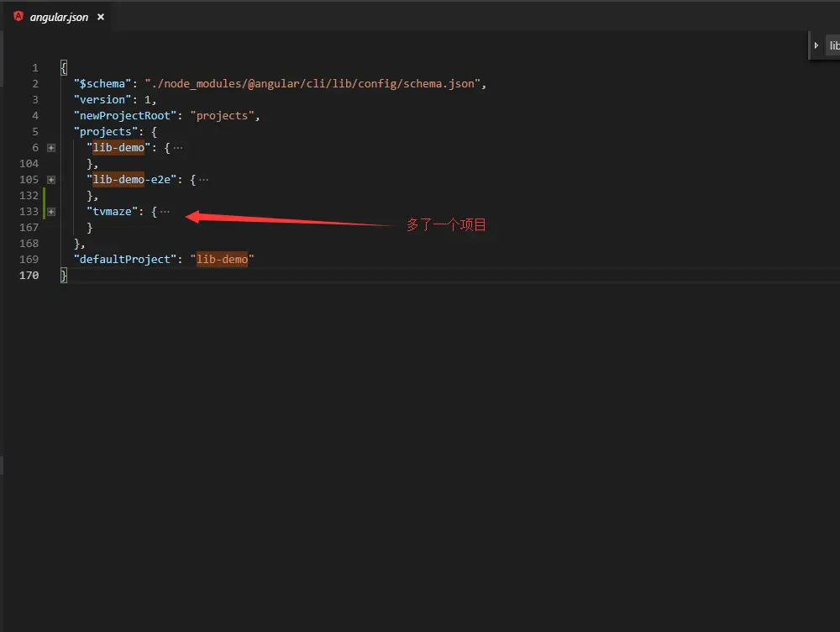Click the opening brace on line 1
The height and width of the screenshot is (632, 840).
click(x=64, y=67)
